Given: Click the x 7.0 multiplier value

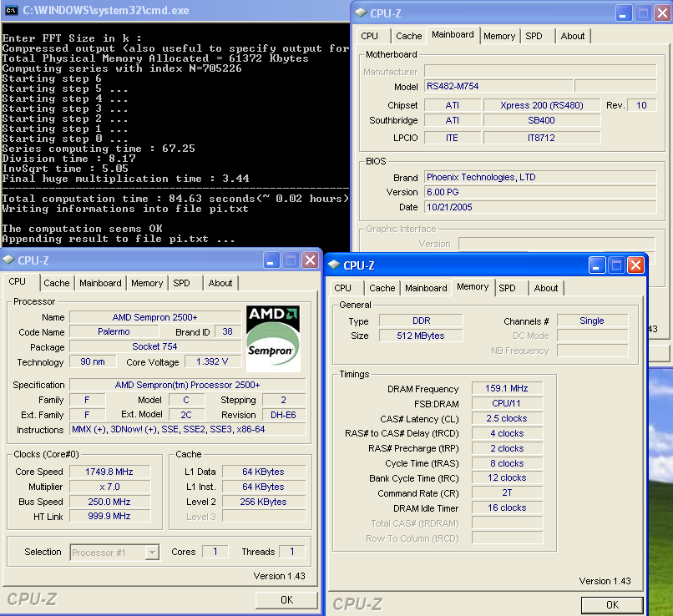Looking at the screenshot, I should pos(109,487).
